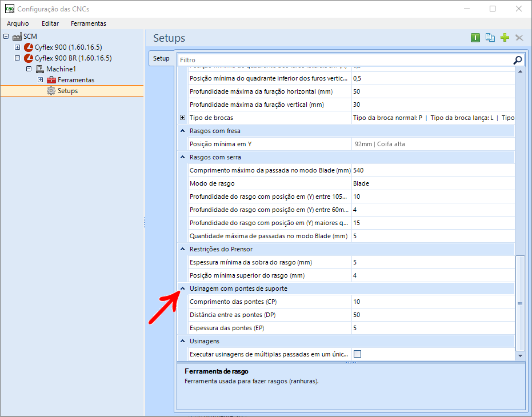532x417 pixels.
Task: Click the magnifier search icon in the filter
Action: [517, 60]
